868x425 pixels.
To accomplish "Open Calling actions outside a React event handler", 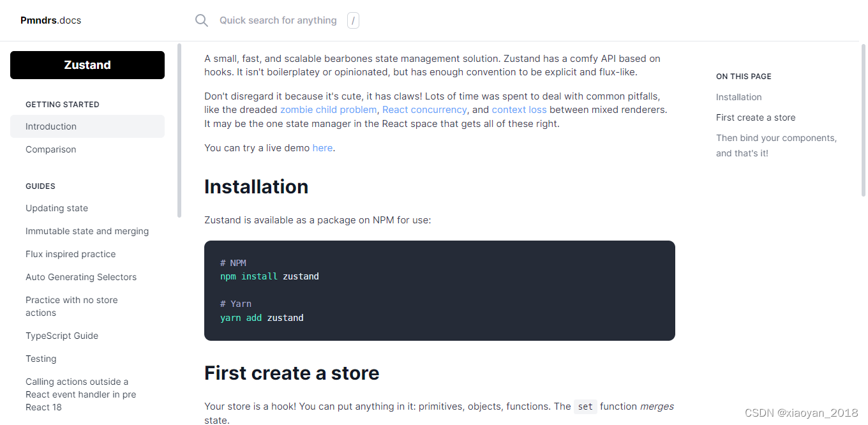I will point(81,394).
